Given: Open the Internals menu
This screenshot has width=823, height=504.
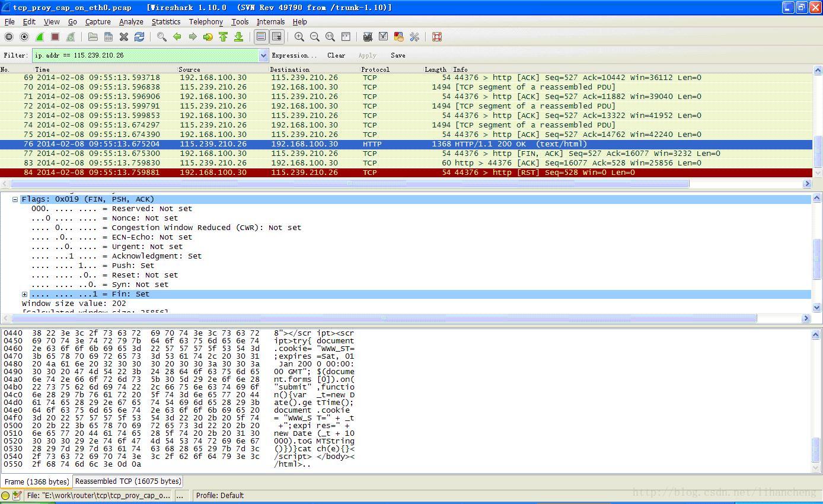Looking at the screenshot, I should pyautogui.click(x=270, y=22).
